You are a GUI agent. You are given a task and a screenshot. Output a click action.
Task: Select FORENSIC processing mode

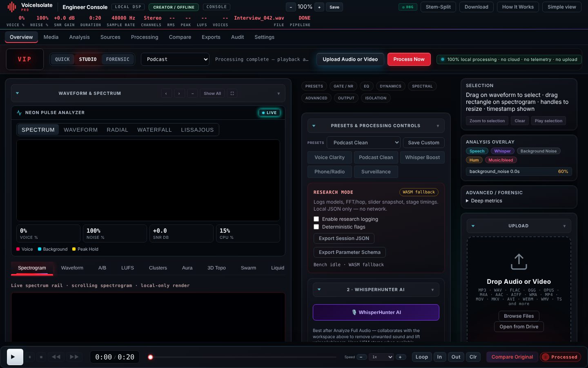pyautogui.click(x=118, y=59)
